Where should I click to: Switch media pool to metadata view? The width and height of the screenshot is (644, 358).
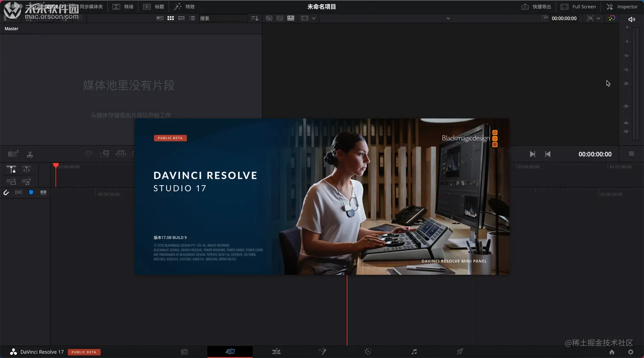[160, 18]
